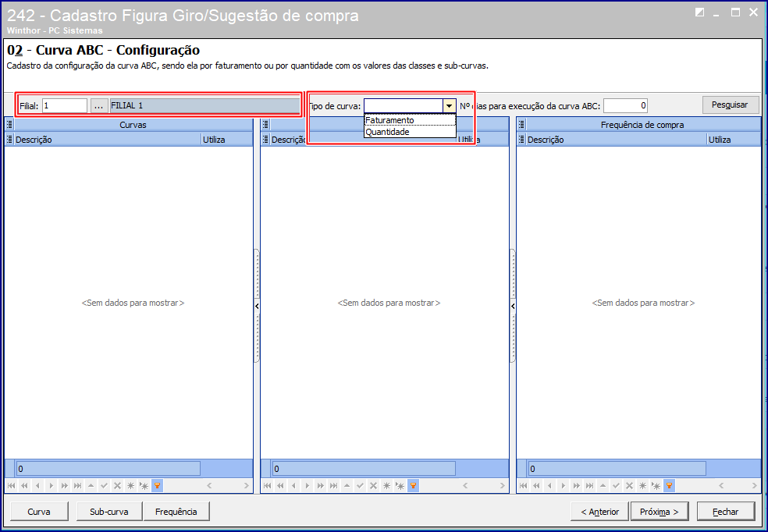Sort by Utiliza column in Frequência de compra grid

(734, 140)
